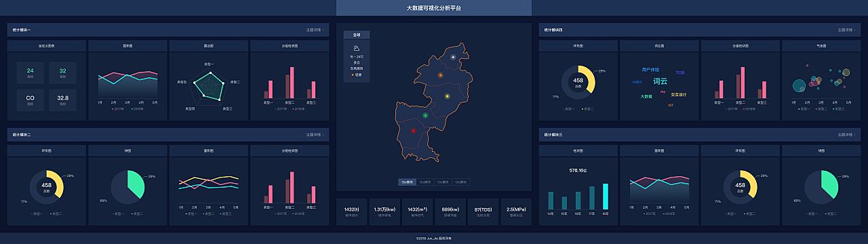Select the green marker on the map
Viewport: 868px width, 244px height.
pyautogui.click(x=425, y=116)
